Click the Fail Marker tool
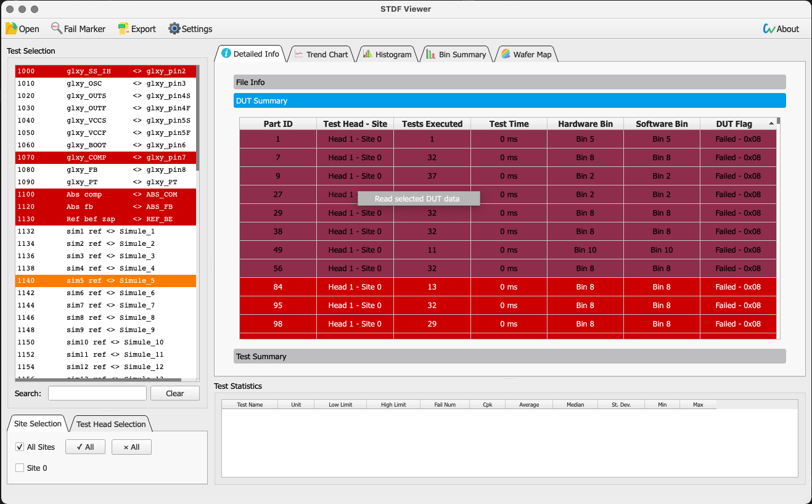 [x=78, y=28]
